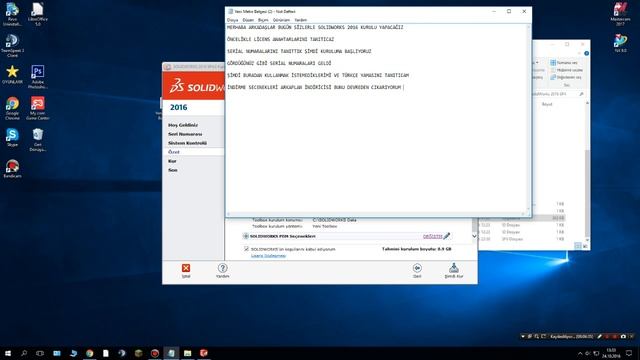Screen dimensions: 640x360
Task: Open Chrome from the taskbar
Action: (89, 353)
